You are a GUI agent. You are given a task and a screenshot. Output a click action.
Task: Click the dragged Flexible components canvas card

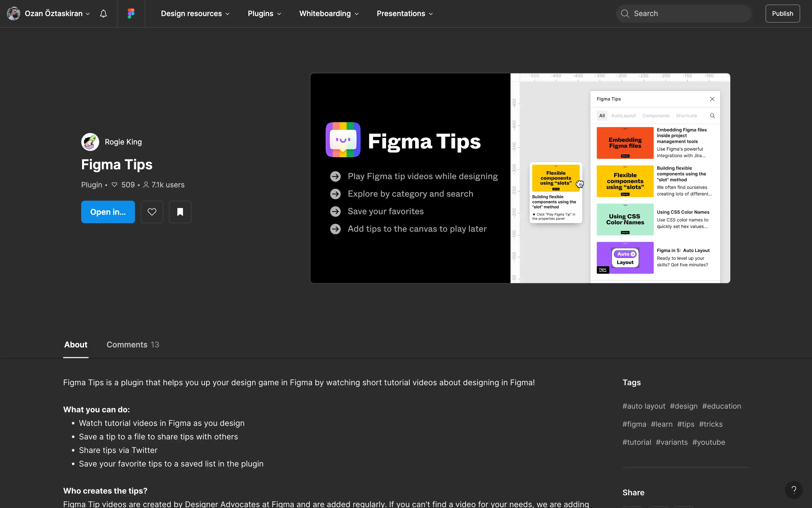coord(556,193)
